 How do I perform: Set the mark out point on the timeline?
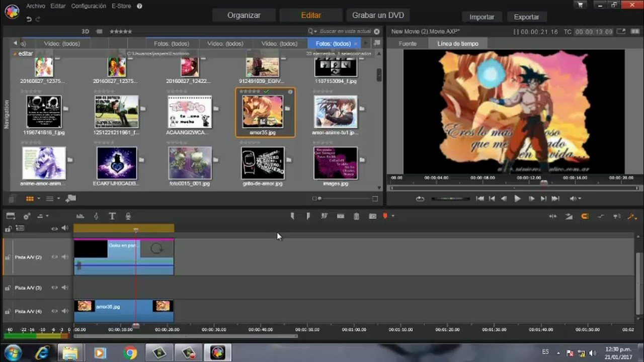(x=308, y=216)
